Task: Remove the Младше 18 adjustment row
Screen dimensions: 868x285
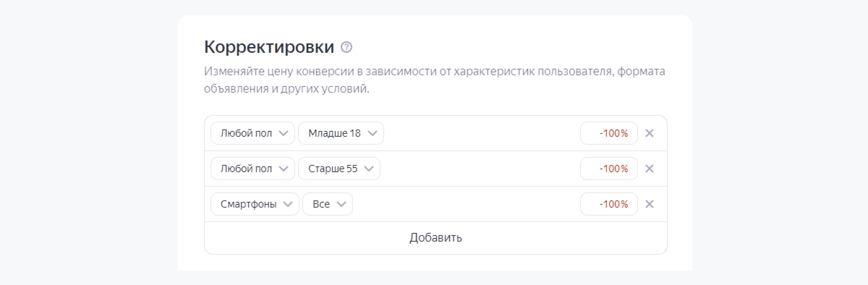Action: [649, 133]
